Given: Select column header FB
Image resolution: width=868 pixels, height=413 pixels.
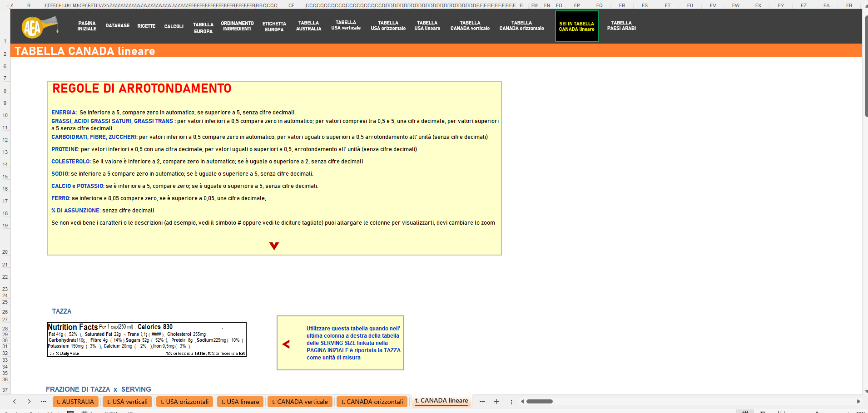Looking at the screenshot, I should coord(849,5).
